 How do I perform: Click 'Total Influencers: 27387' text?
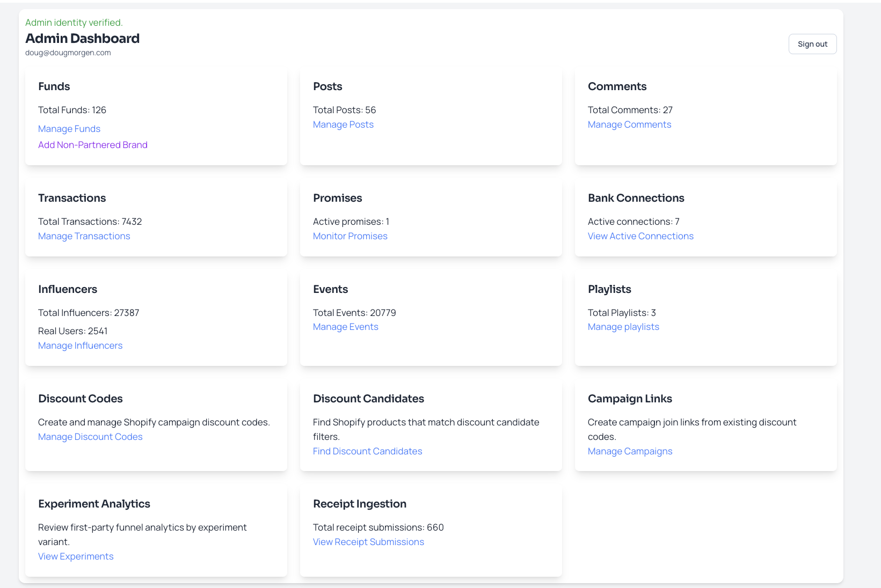[x=89, y=313]
